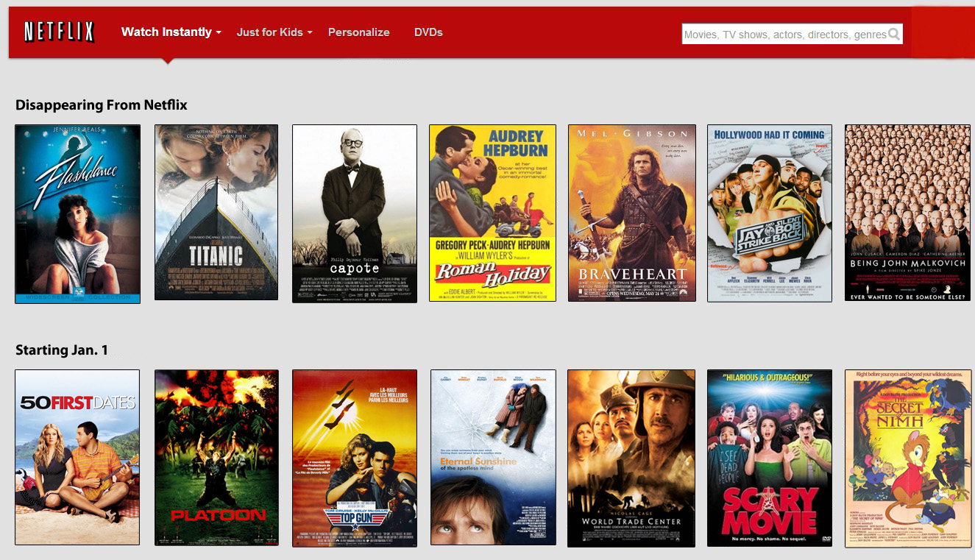Screen dimensions: 975x560
Task: Open the Just for Kids dropdown
Action: pos(274,32)
